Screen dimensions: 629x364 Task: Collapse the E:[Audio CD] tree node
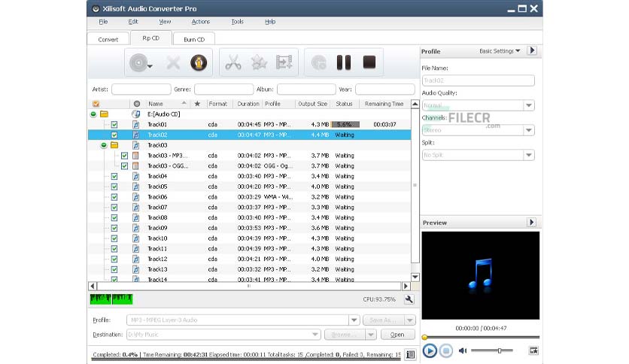click(x=93, y=114)
